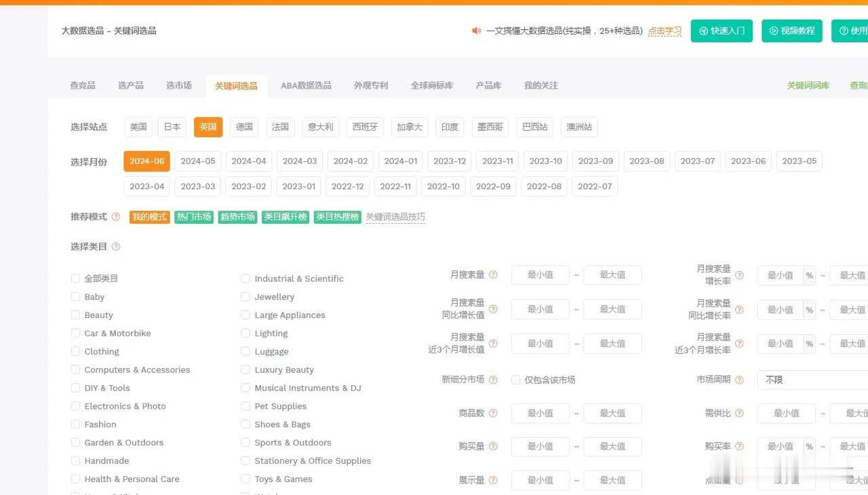Click help icon beside 商品数
Screen dimensions: 868x495
pyautogui.click(x=493, y=413)
